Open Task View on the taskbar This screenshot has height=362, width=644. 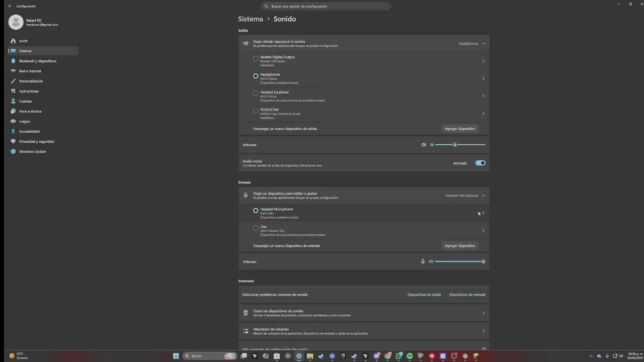coord(244,356)
